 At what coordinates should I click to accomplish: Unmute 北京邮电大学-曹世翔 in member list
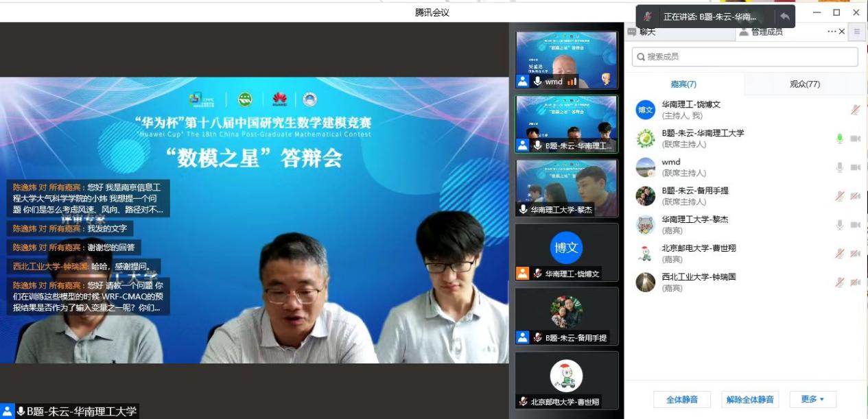click(838, 254)
